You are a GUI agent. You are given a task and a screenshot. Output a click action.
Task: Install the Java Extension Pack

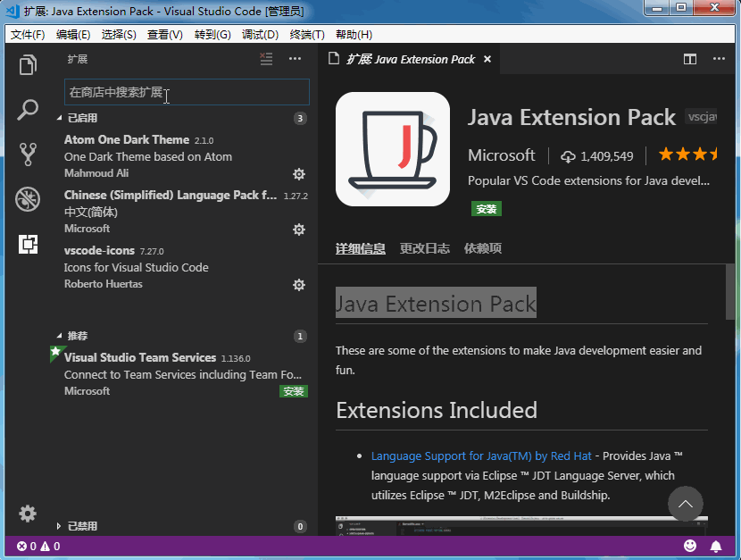487,209
